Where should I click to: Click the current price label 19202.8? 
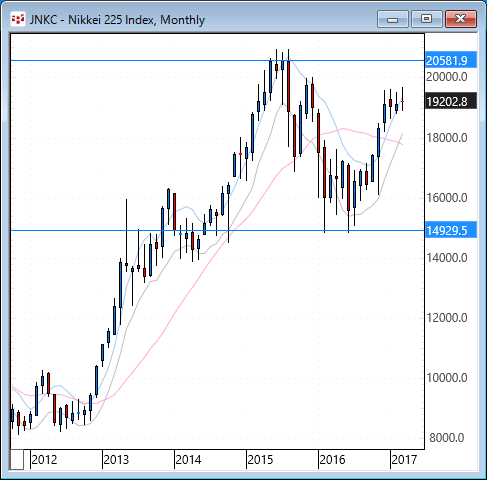pos(451,101)
